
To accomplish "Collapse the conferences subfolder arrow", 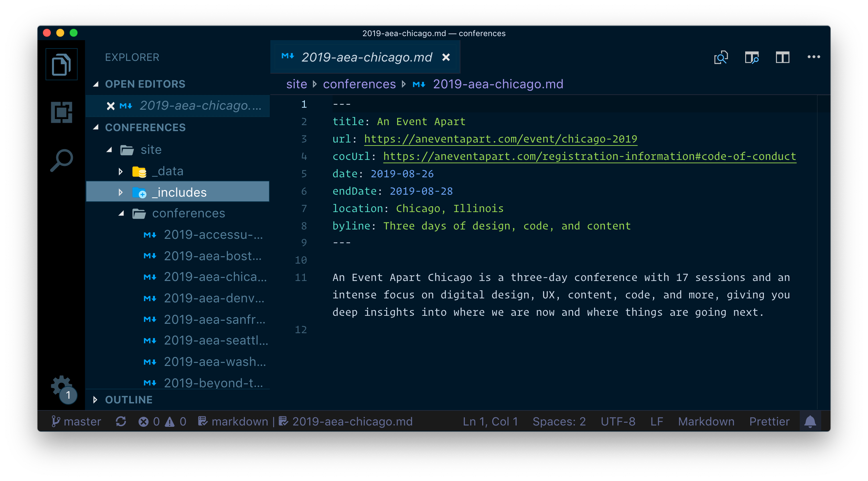I will 121,213.
